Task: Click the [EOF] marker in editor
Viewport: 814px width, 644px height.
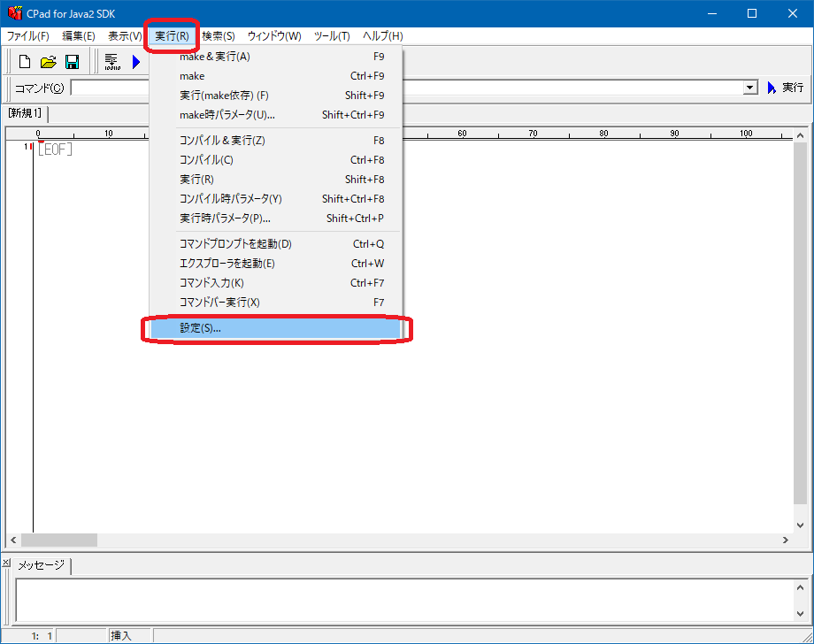Action: (55, 149)
